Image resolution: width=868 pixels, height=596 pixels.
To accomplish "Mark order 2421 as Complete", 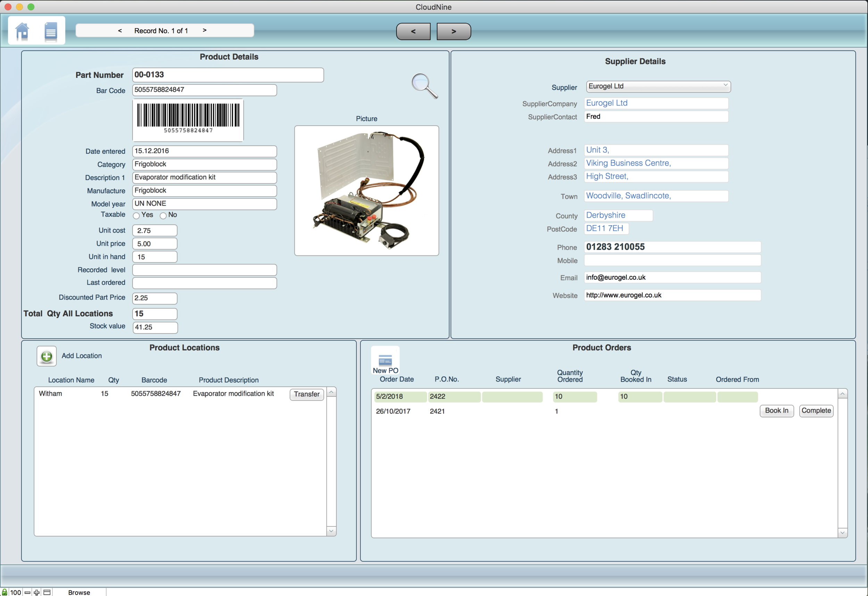I will coord(816,411).
